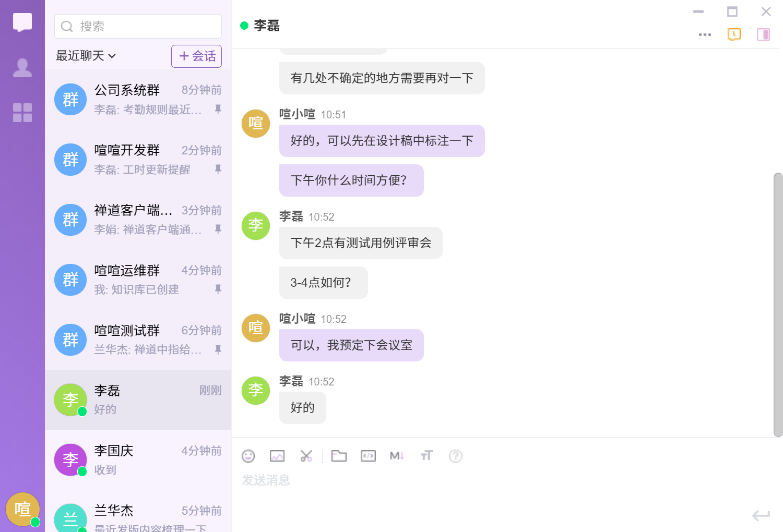Open chat history clock icon

[x=734, y=35]
